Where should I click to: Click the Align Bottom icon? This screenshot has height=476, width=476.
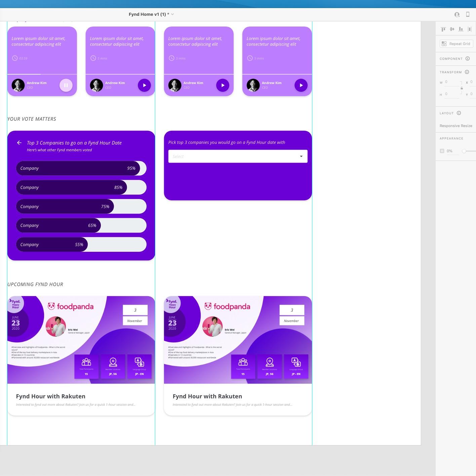(461, 29)
